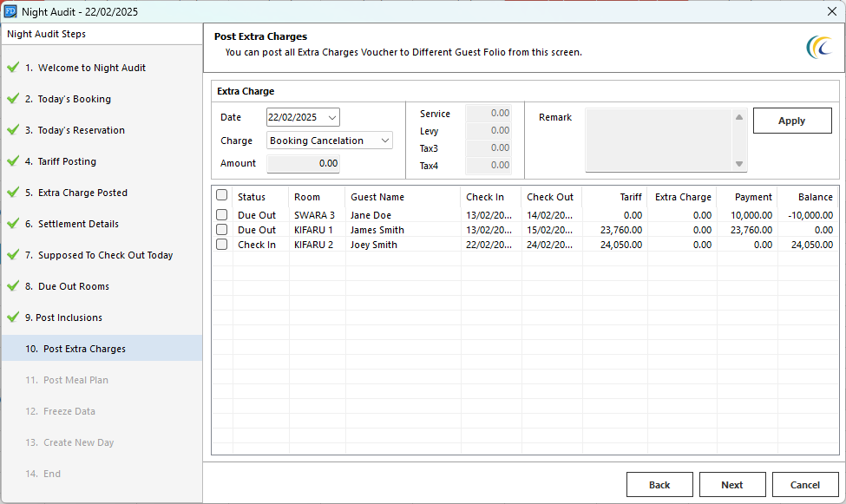Go to Today's Booking step
This screenshot has width=846, height=504.
(x=74, y=99)
